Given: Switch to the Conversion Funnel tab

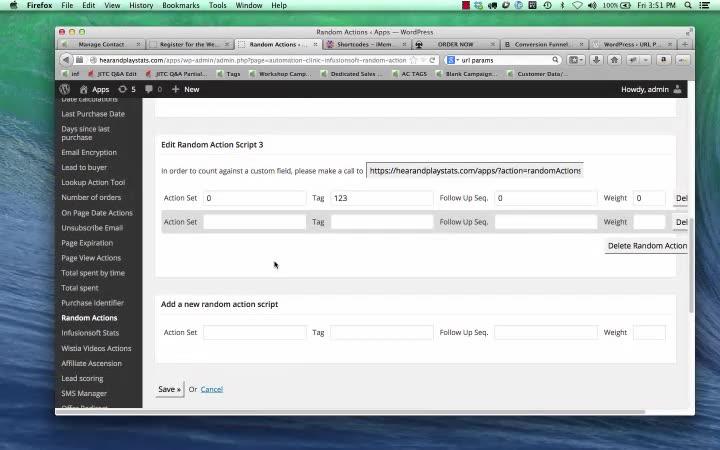Looking at the screenshot, I should pyautogui.click(x=542, y=45).
